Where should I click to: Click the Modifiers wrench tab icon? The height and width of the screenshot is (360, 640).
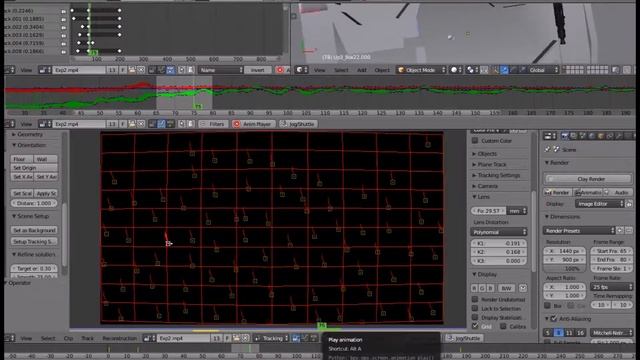point(618,136)
